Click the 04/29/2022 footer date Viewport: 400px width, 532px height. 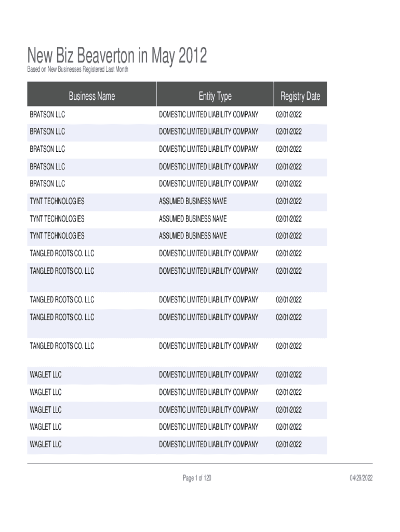click(361, 478)
